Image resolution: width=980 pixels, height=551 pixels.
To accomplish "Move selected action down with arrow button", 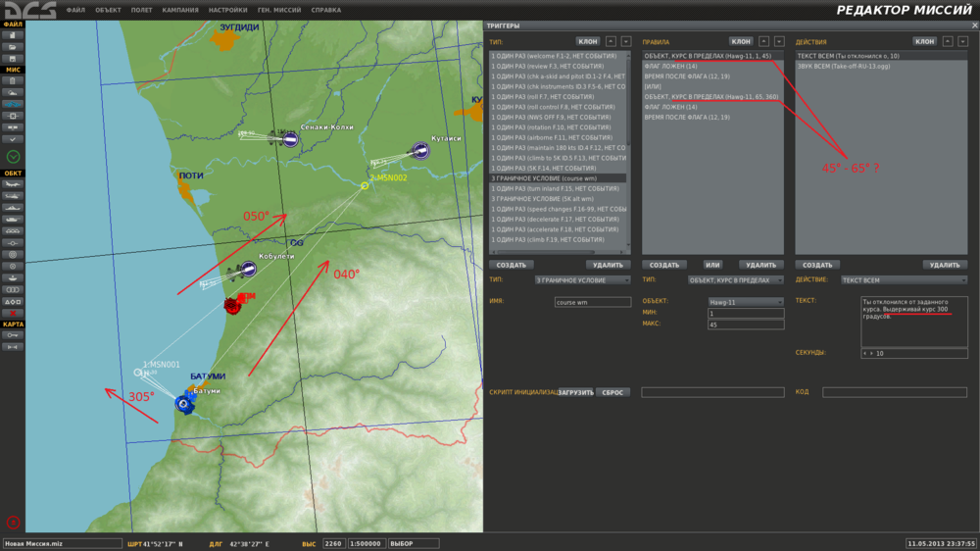I will [962, 42].
